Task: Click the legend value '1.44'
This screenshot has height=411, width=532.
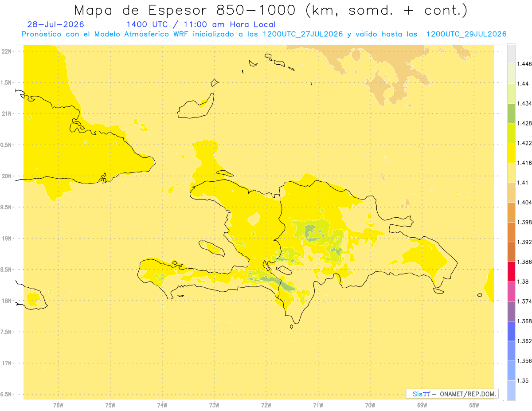Action: tap(523, 84)
